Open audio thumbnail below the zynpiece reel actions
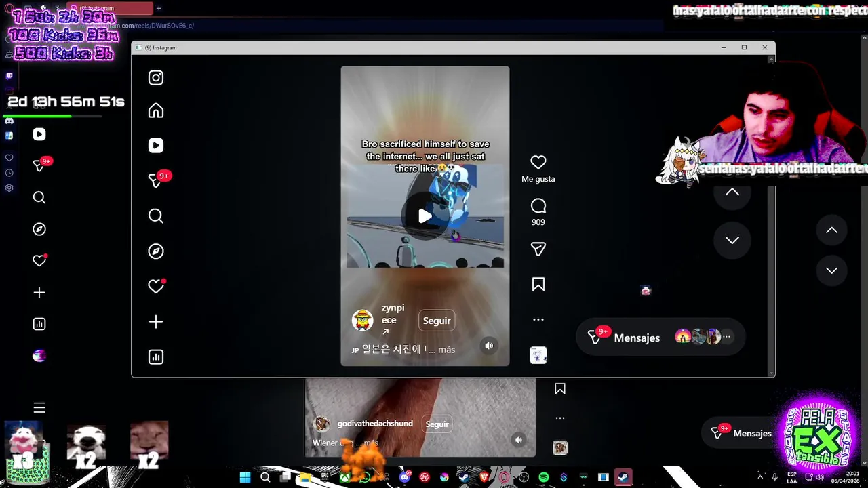The height and width of the screenshot is (488, 868). tap(538, 355)
